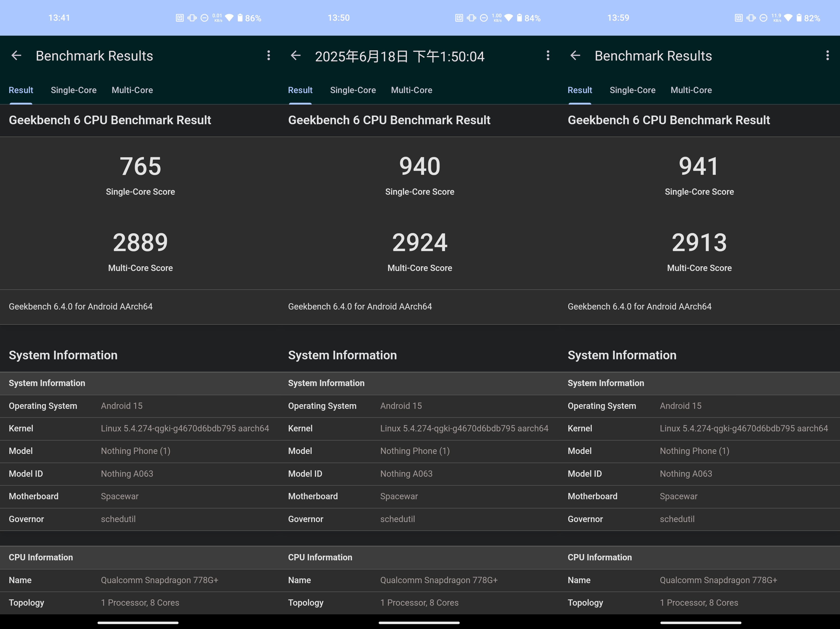
Task: Tap back arrow in left Benchmark Results screen
Action: (x=16, y=56)
